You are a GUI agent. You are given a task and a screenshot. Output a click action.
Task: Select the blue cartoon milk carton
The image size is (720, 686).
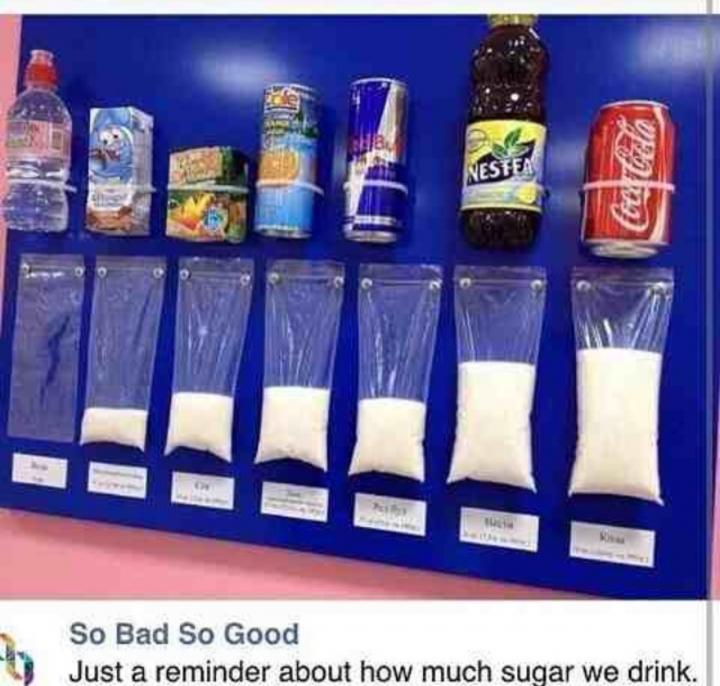[118, 170]
